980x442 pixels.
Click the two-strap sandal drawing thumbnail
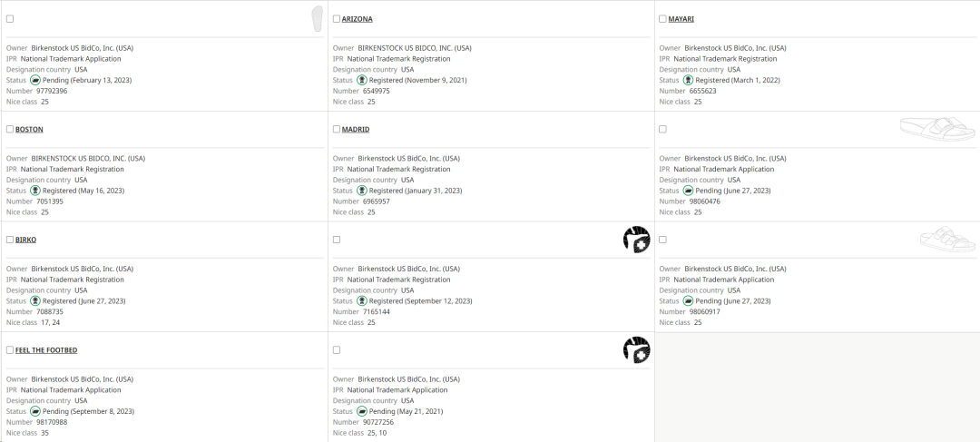pos(947,240)
